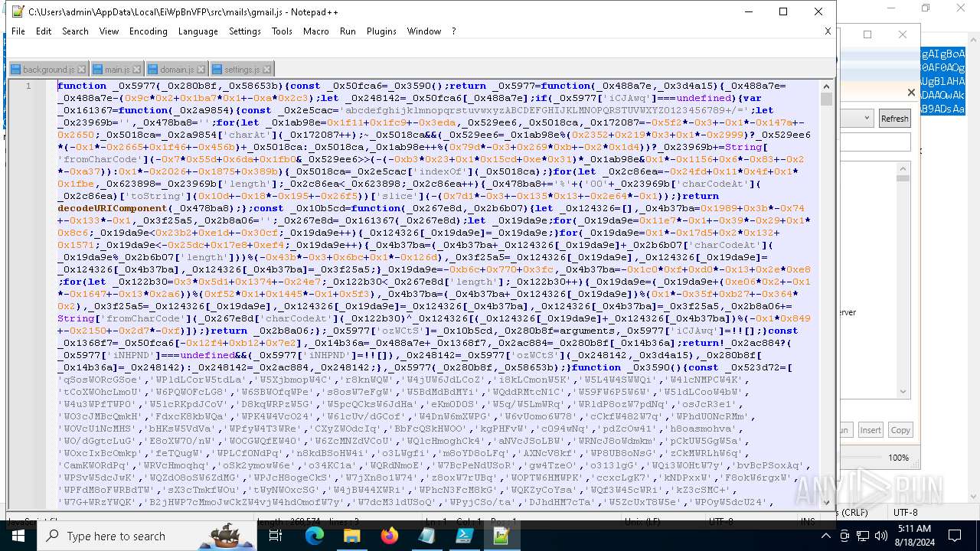Minimize the Notepad++ window
Screen dimensions: 980x551
click(x=748, y=11)
